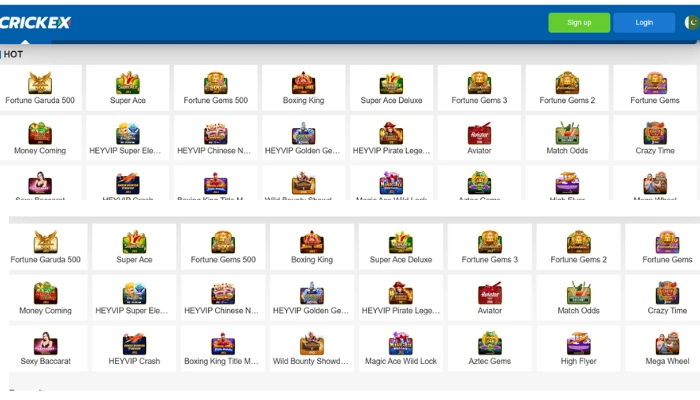Launch Super Ace in the lower game grid
The height and width of the screenshot is (400, 700).
pyautogui.click(x=134, y=247)
